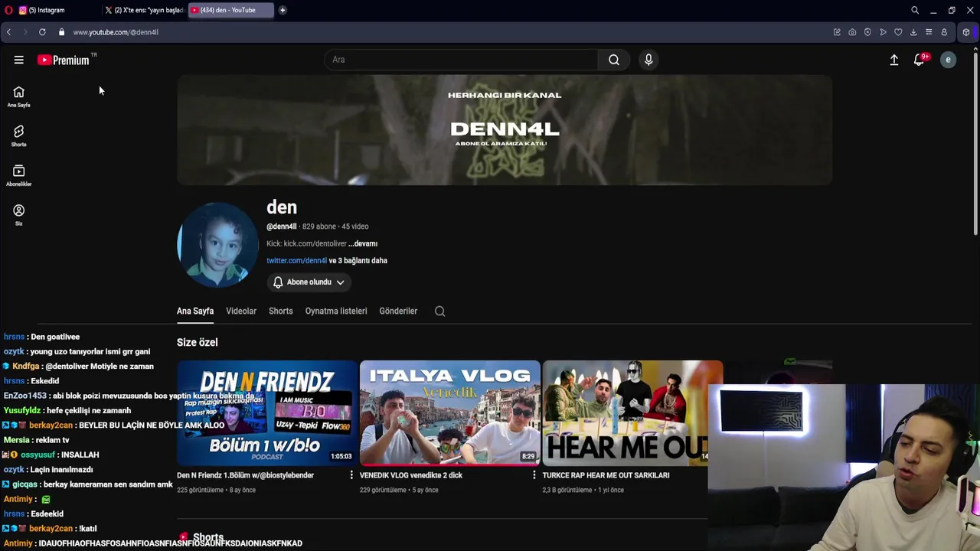Search within the channel magnifier
The image size is (980, 551).
pyautogui.click(x=439, y=311)
